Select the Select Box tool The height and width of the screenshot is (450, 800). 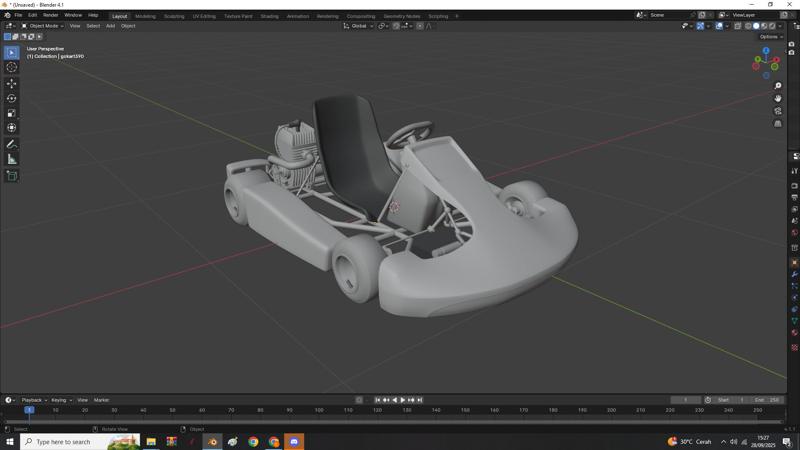coord(12,53)
